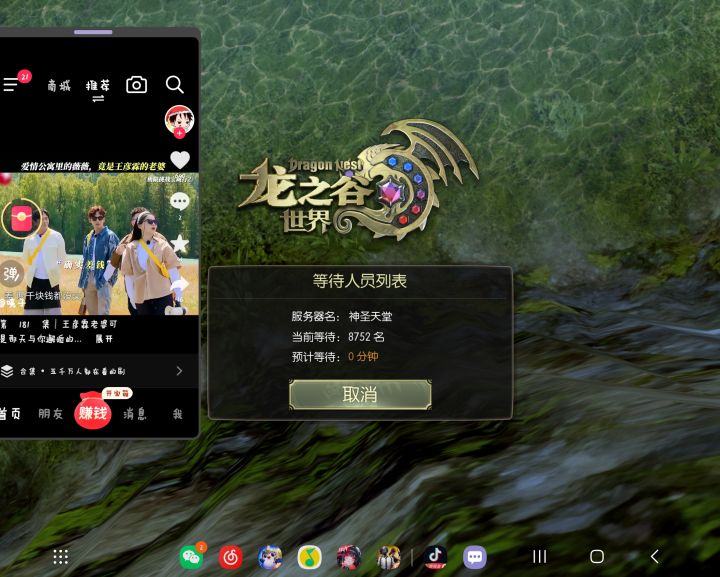Screen dimensions: 720x577
Task: Open the 合集 collection row chevron
Action: (x=179, y=371)
